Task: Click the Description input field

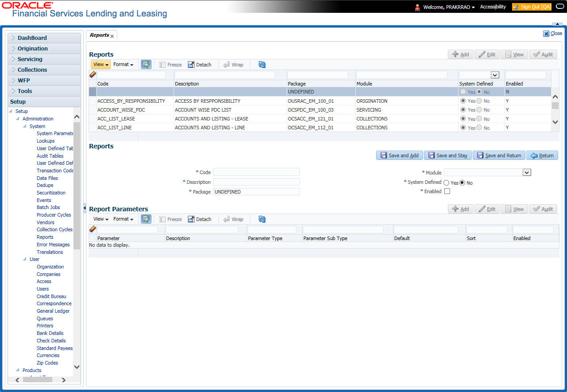Action: (x=256, y=182)
